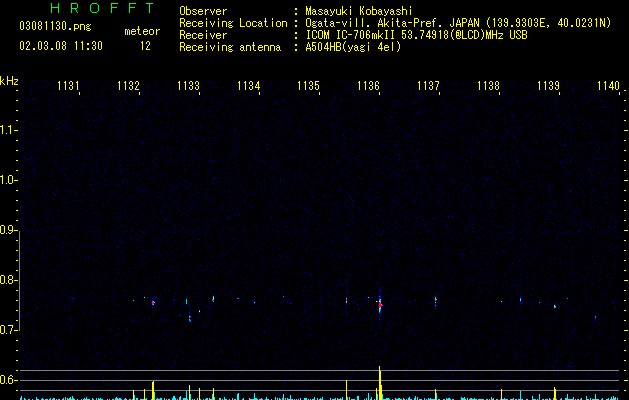Viewport: 629px width, 400px height.
Task: Click the antenna A504HB(yagi 4el) text
Action: point(353,47)
